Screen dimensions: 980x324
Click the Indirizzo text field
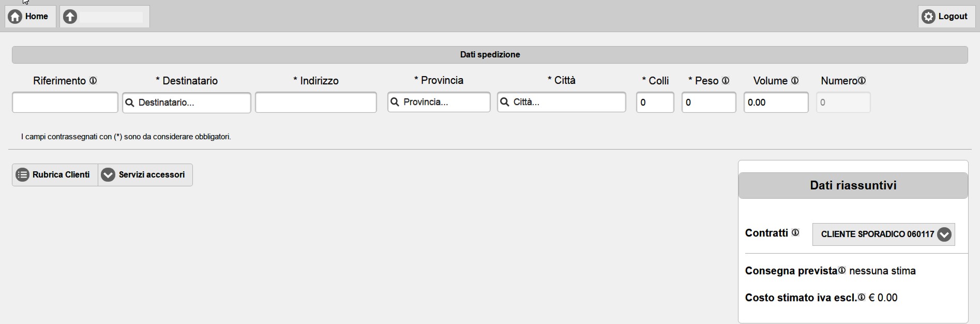(315, 102)
